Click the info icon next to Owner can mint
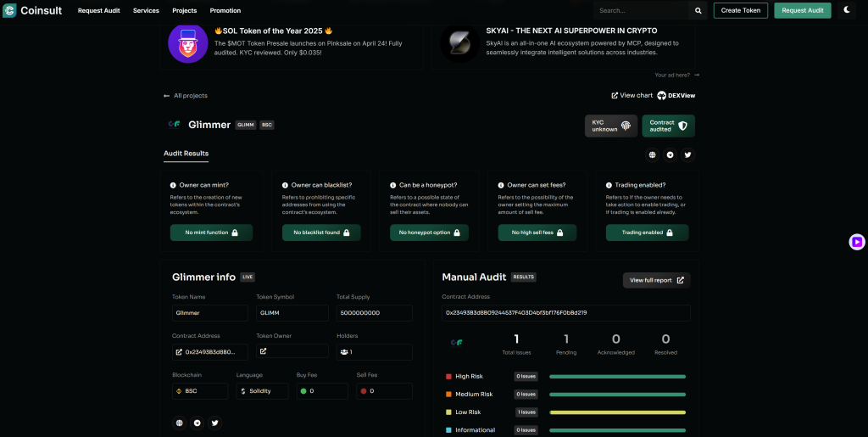This screenshot has height=437, width=868. 173,185
